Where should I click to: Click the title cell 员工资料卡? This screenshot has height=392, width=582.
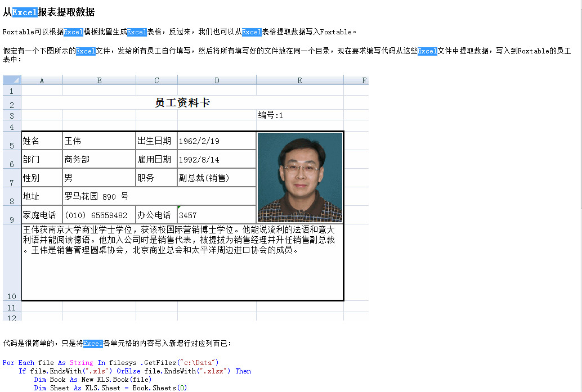182,102
